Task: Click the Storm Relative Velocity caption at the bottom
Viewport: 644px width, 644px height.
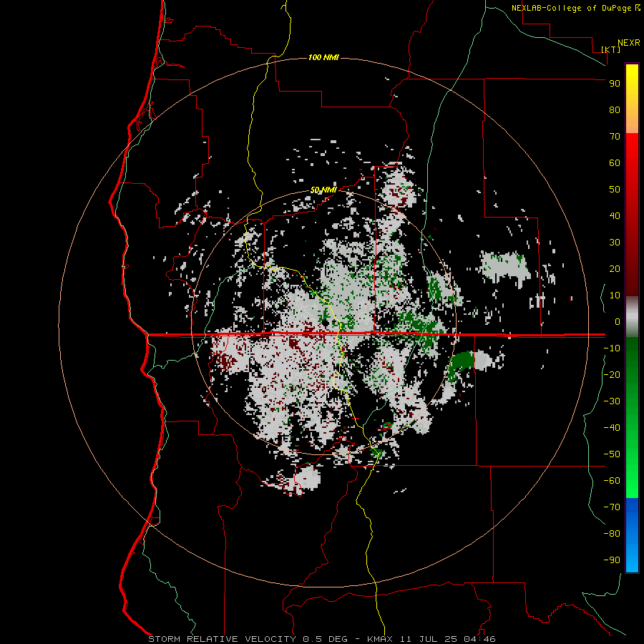Action: click(321, 639)
